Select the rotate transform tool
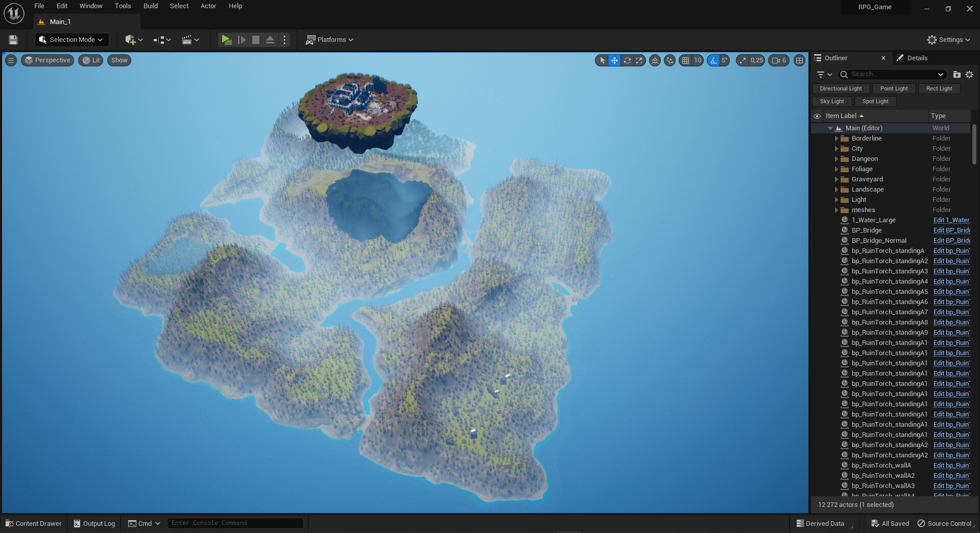The image size is (980, 533). [627, 60]
